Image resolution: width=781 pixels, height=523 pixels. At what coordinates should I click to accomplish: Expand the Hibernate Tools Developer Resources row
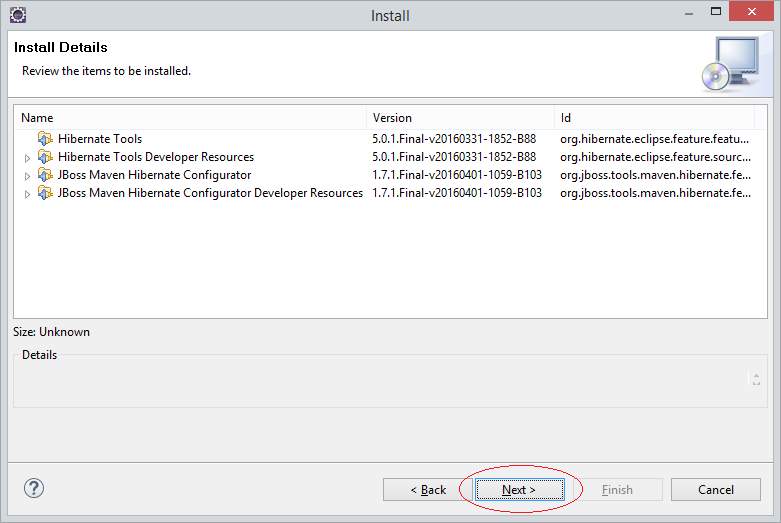(27, 158)
